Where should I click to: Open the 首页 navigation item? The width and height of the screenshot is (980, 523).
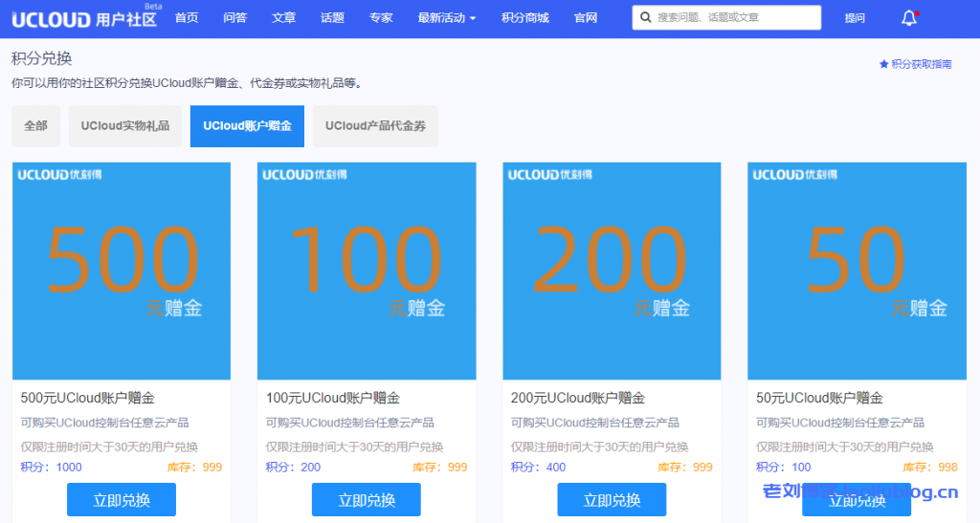tap(187, 18)
